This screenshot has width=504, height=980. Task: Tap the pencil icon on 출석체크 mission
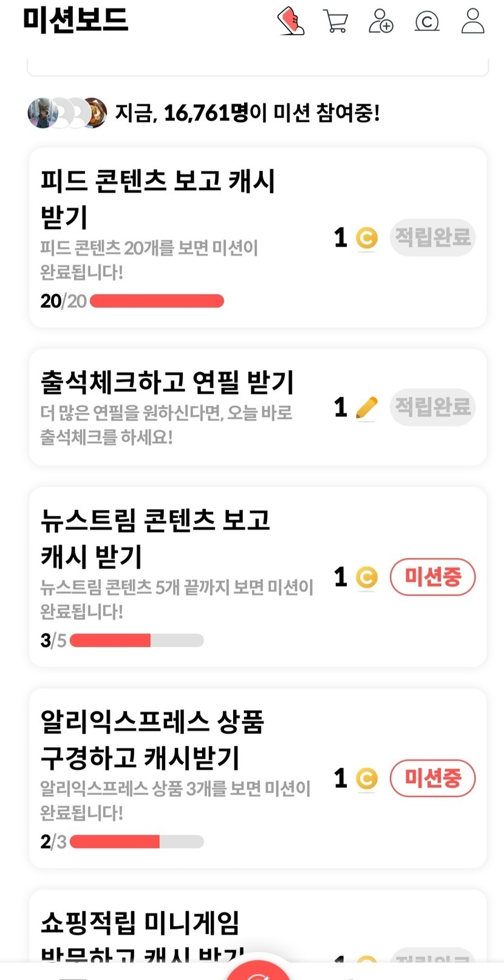[366, 408]
